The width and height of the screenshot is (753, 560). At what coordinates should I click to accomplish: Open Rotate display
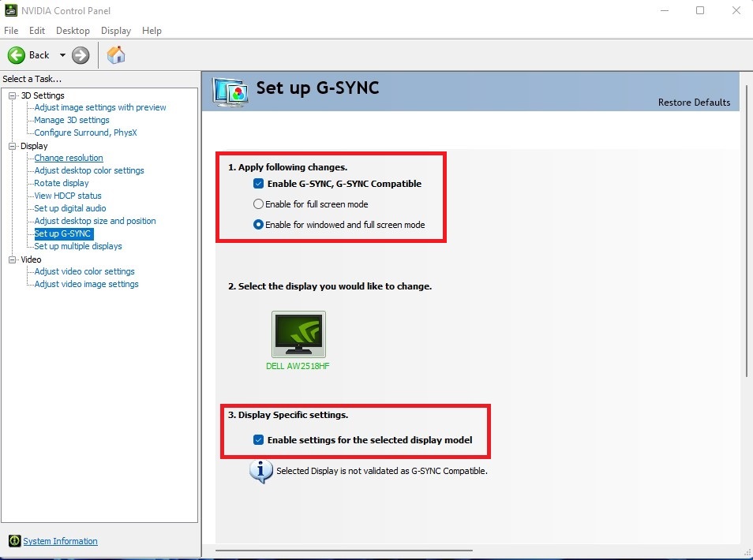pyautogui.click(x=62, y=183)
